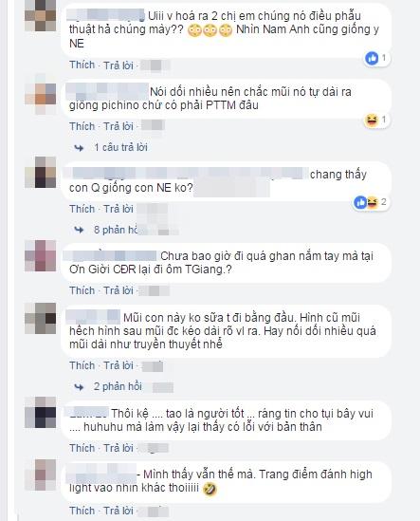Screen dimensions: 420x521
Task: Click the reply arrow beside '2 phản hồi'
Action: pos(79,387)
